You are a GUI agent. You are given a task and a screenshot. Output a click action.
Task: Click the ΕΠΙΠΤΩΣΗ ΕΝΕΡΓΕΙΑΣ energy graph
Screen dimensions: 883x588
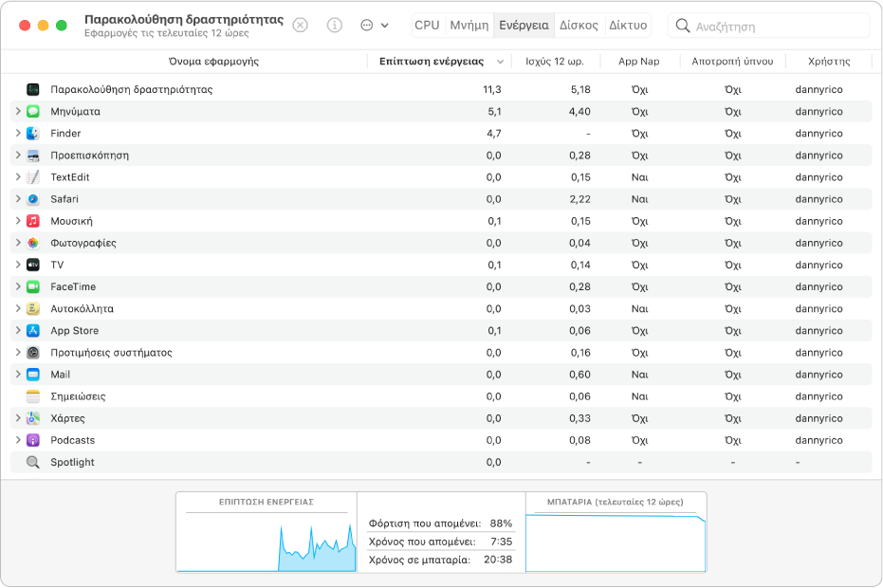(x=267, y=532)
